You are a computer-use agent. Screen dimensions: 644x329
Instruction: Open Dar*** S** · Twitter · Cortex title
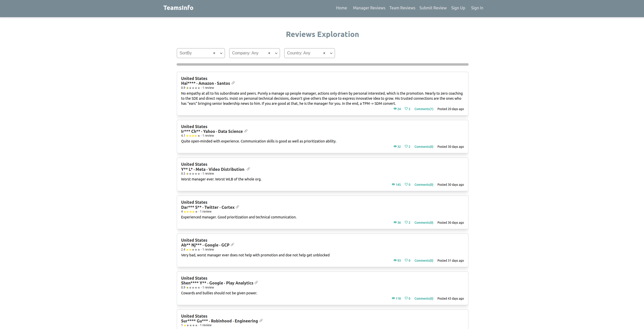pyautogui.click(x=208, y=207)
